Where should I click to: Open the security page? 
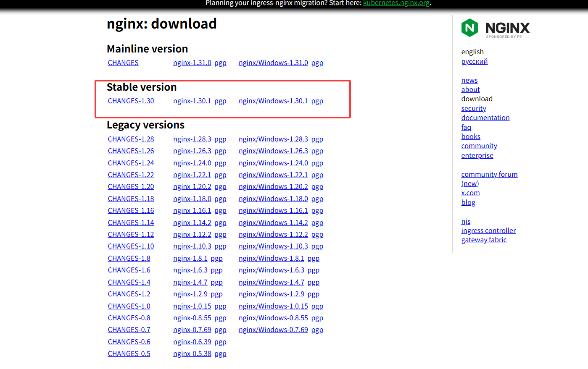[474, 108]
